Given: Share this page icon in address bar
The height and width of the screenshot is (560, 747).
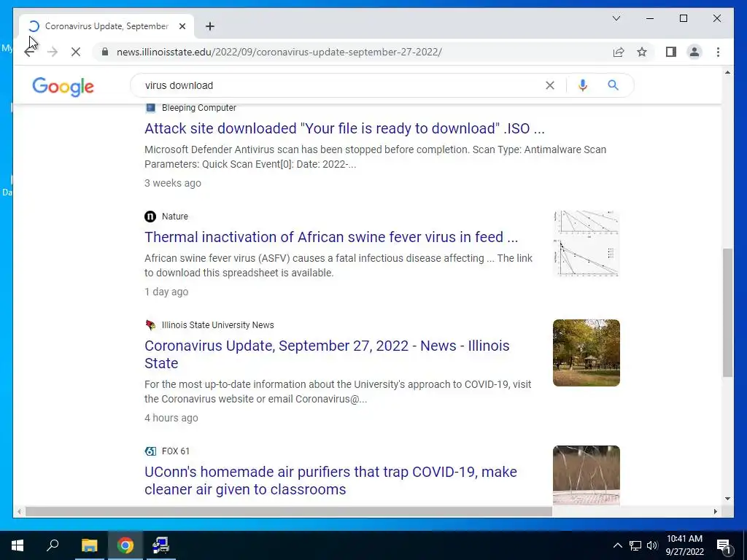Looking at the screenshot, I should click(x=619, y=52).
